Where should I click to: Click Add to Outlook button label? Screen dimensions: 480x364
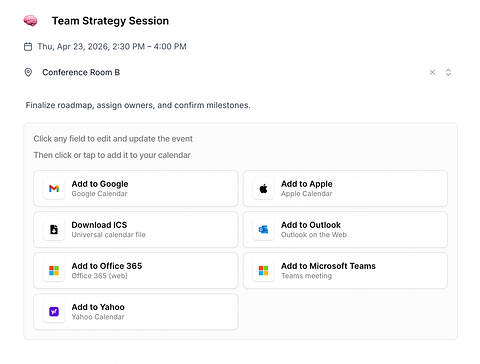click(311, 225)
